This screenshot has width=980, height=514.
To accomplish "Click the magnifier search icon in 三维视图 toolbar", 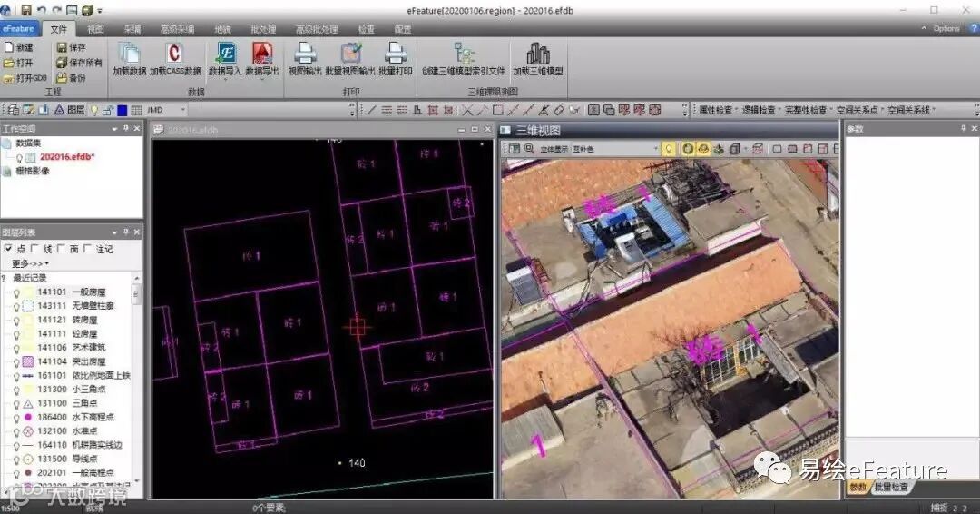I will 529,149.
